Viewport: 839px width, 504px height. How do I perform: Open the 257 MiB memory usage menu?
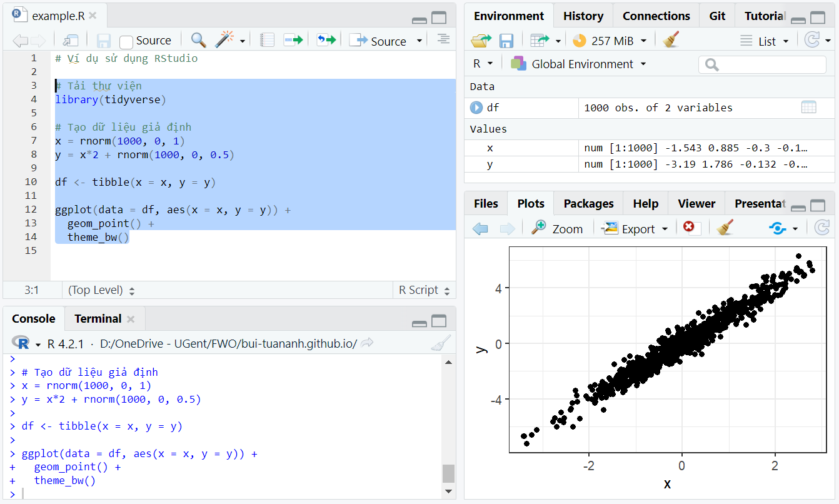pyautogui.click(x=610, y=41)
